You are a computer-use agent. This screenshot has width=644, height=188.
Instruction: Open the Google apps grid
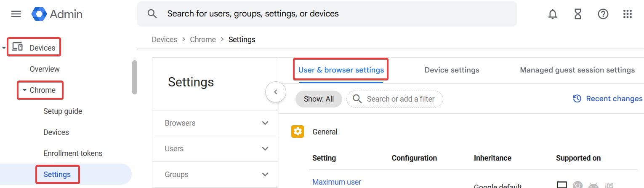coord(628,14)
